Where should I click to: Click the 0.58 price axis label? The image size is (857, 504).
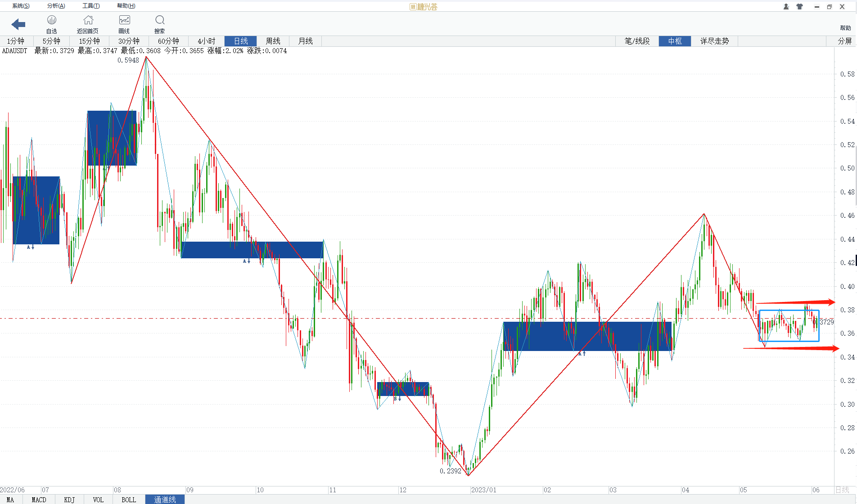pyautogui.click(x=847, y=74)
